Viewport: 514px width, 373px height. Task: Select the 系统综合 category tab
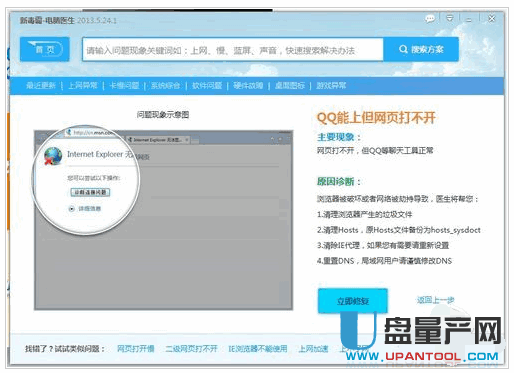coord(165,86)
